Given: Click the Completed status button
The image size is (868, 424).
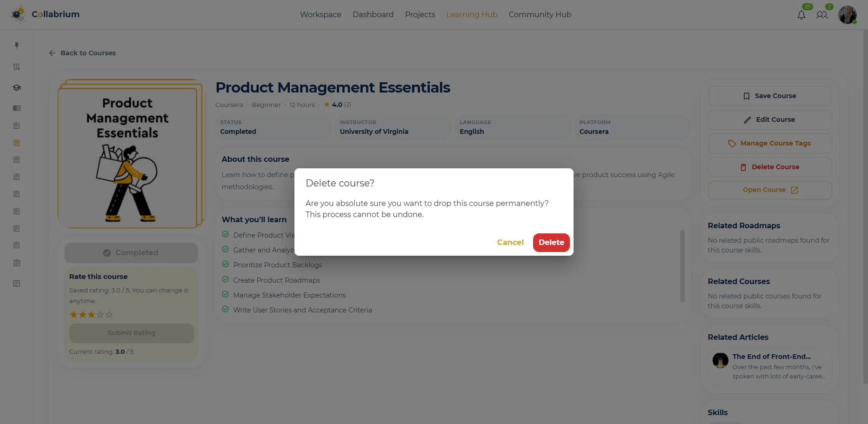Looking at the screenshot, I should (x=131, y=252).
